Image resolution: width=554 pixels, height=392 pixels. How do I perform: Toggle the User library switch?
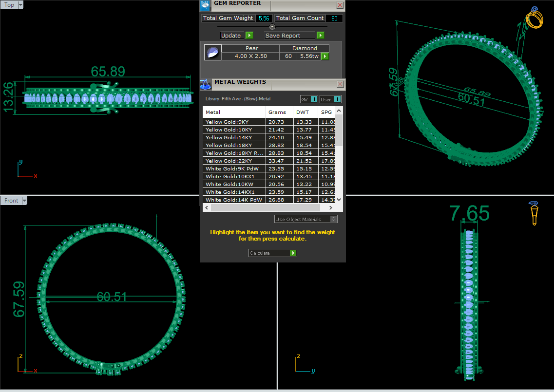[x=337, y=99]
